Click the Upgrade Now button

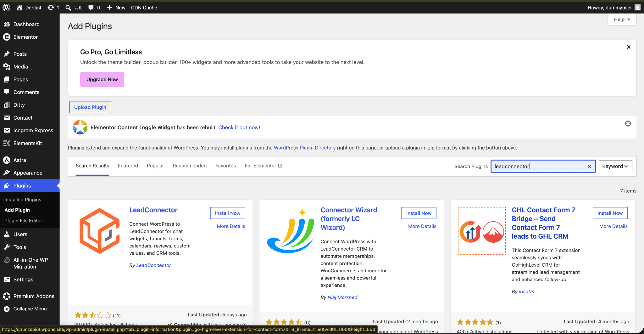tap(102, 79)
